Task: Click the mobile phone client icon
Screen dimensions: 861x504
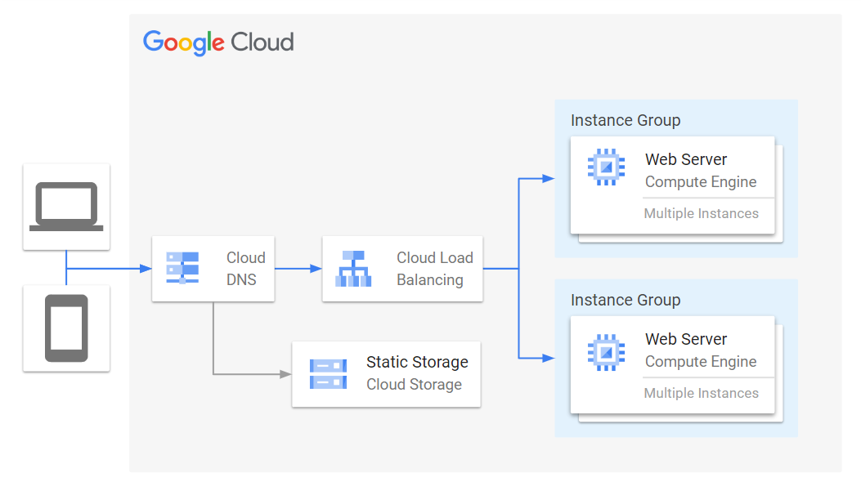Action: 66,328
